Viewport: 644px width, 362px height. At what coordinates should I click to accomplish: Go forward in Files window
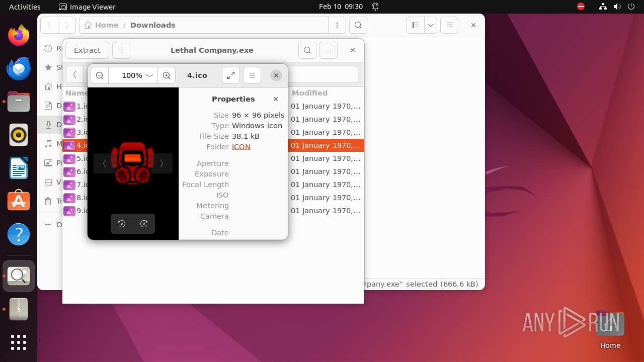(x=66, y=25)
